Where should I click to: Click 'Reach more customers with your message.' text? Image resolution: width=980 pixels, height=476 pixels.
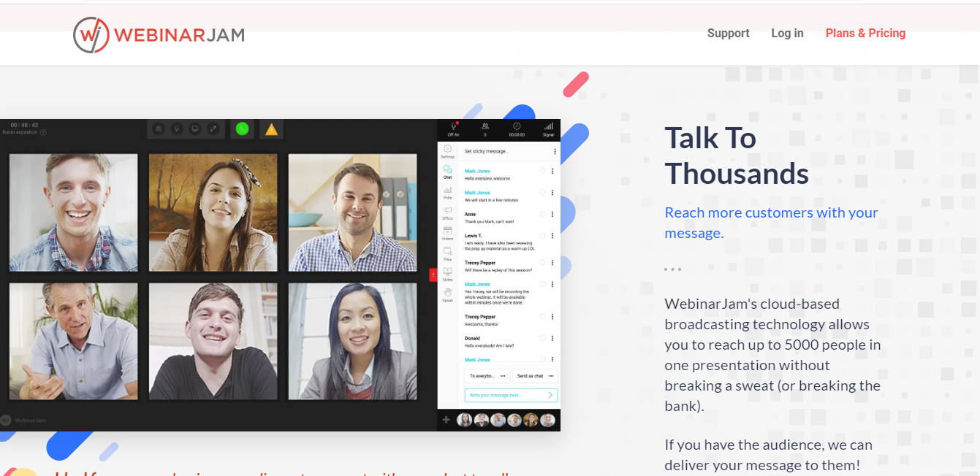pos(771,223)
